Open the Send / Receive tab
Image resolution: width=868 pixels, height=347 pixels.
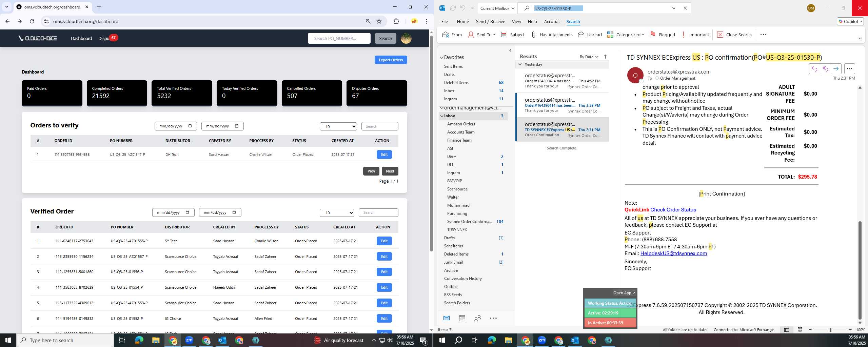click(x=490, y=21)
